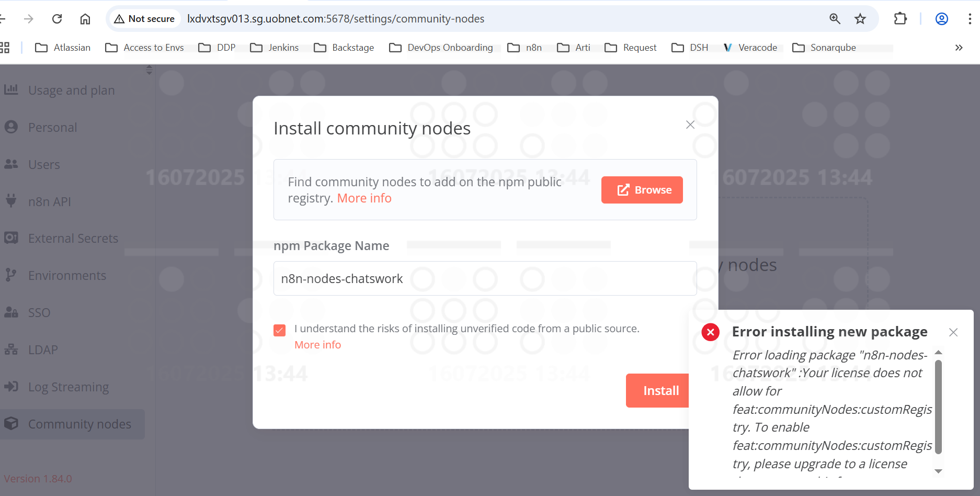Screen dimensions: 980x496
Task: Open Usage and plan settings
Action: click(72, 91)
